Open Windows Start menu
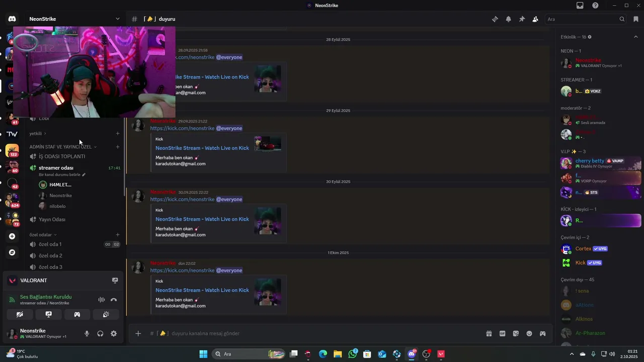This screenshot has width=644, height=362. point(203,354)
